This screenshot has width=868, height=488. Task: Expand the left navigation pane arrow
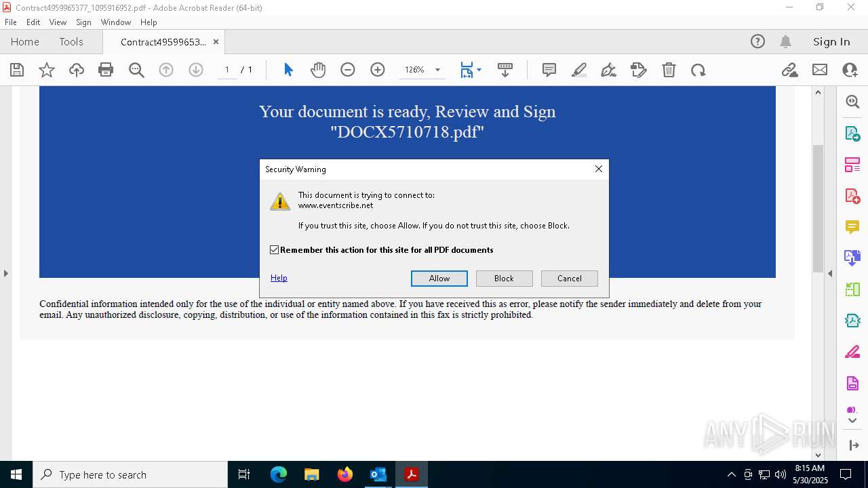tap(6, 273)
